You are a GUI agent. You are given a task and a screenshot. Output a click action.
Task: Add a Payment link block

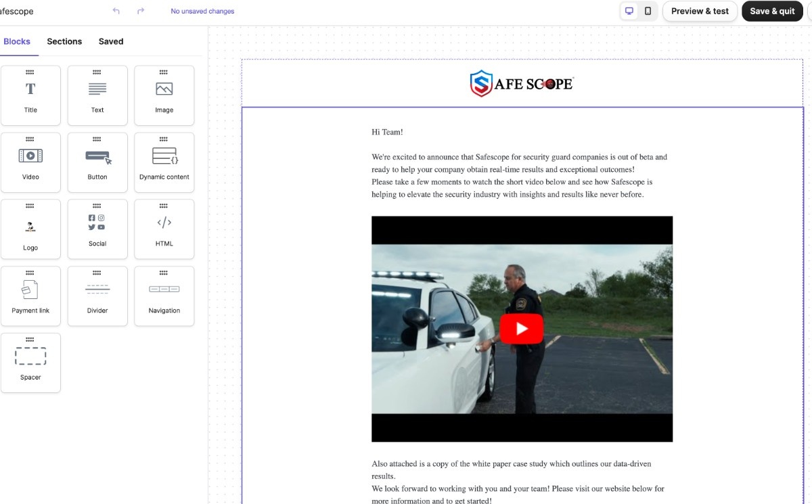click(30, 296)
